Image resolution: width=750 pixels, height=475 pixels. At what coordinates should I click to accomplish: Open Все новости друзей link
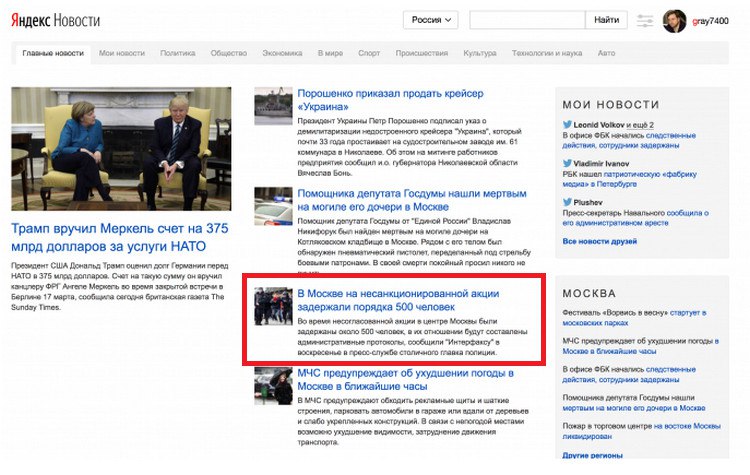600,241
